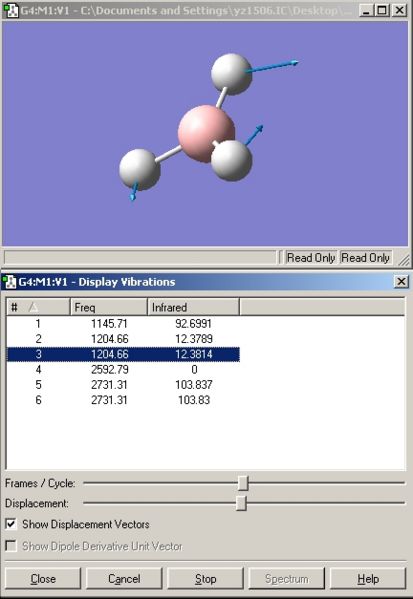Select vibration mode 5 row
This screenshot has height=599, width=413.
(123, 385)
